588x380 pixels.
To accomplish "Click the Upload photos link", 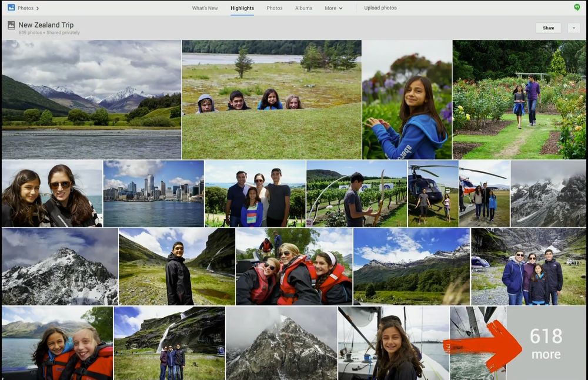I will click(x=380, y=8).
